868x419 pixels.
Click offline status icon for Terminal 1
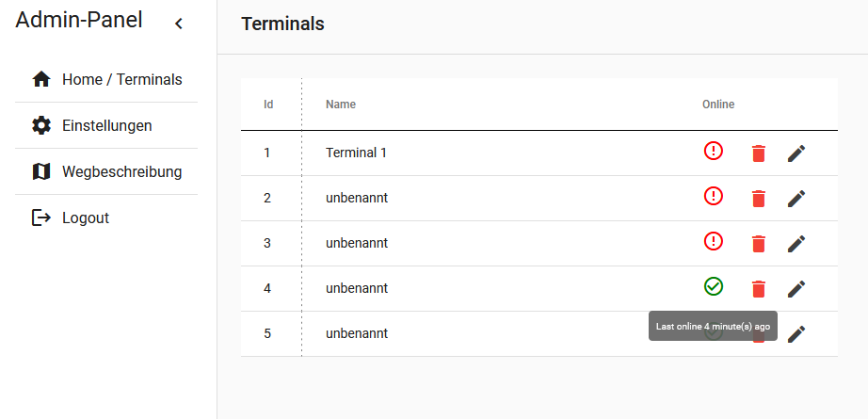point(714,151)
